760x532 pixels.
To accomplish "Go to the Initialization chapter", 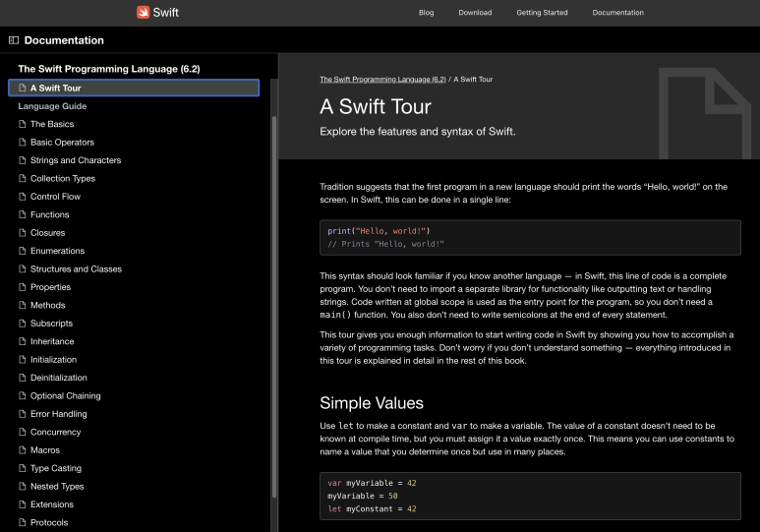I will (x=53, y=359).
